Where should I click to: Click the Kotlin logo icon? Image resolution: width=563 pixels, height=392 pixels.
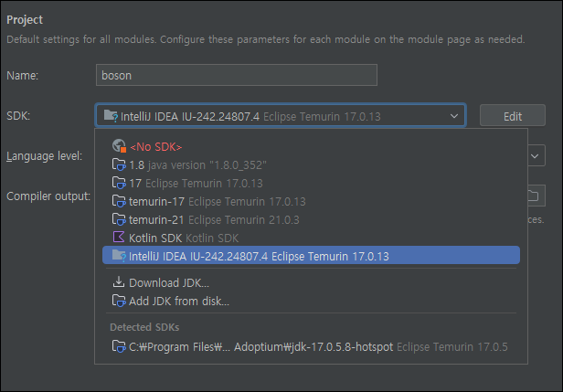[119, 237]
